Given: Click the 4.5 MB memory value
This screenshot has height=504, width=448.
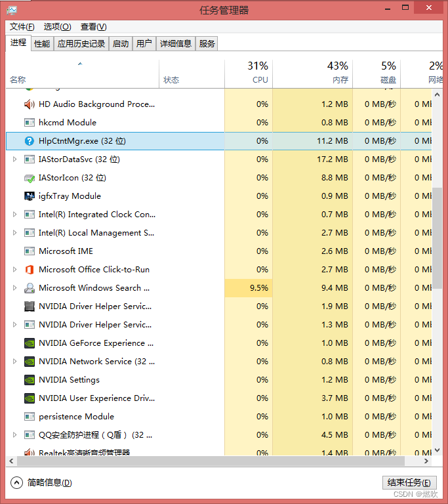Looking at the screenshot, I should click(x=335, y=435).
